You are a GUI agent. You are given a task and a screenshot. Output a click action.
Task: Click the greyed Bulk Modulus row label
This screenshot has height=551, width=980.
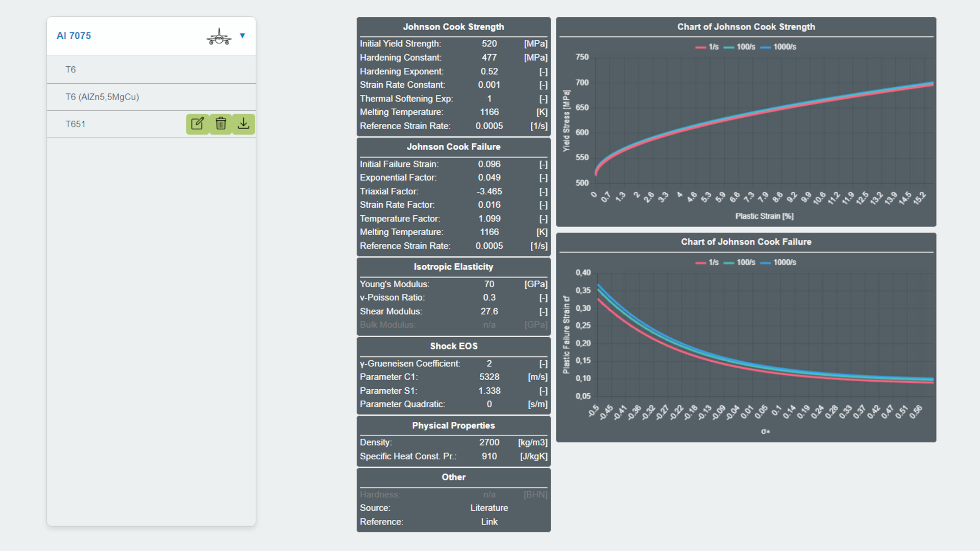(x=387, y=324)
